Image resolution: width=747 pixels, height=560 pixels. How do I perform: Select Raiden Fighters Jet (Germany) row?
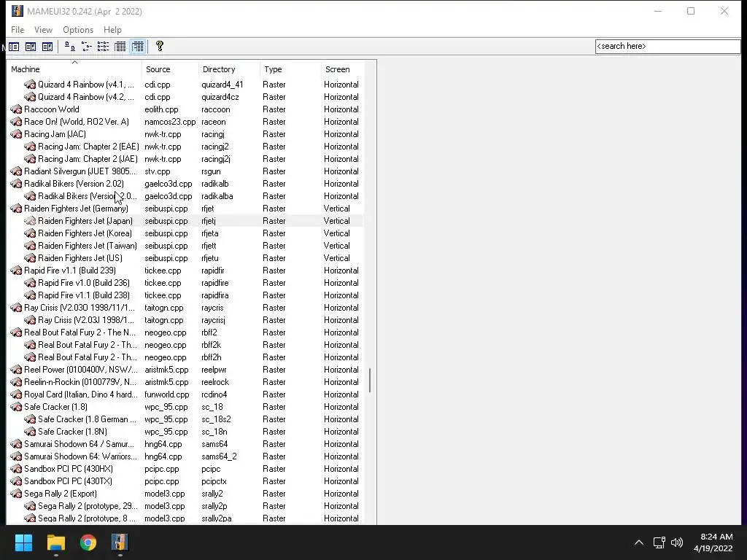186,209
